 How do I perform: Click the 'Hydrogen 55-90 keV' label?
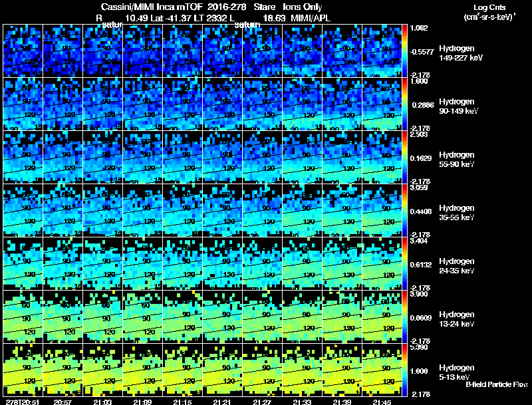pos(457,160)
